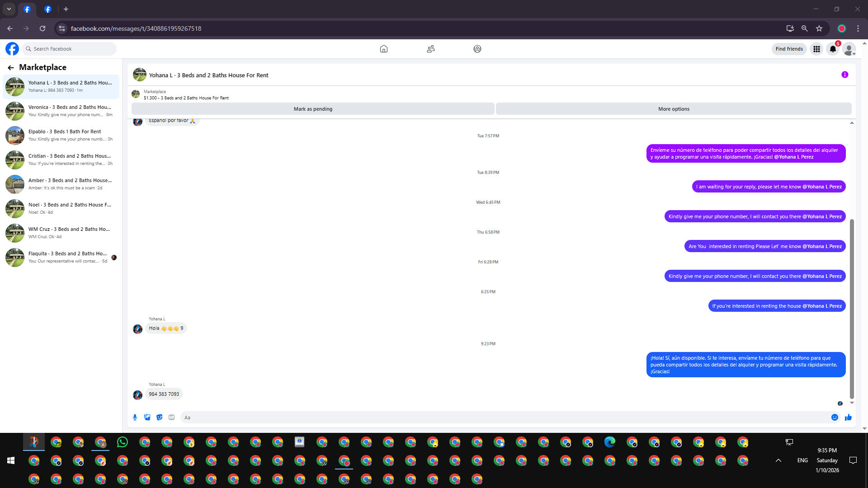Open the Facebook menu grid icon
This screenshot has width=868, height=488.
click(x=816, y=49)
